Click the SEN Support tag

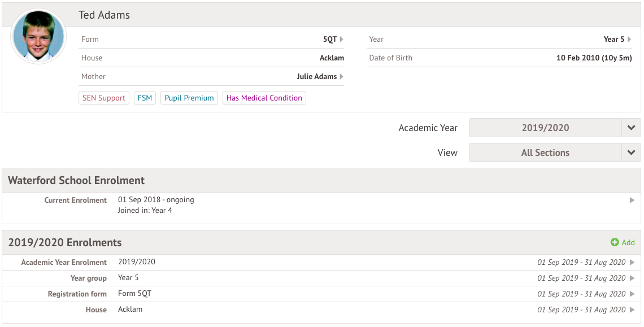[104, 98]
